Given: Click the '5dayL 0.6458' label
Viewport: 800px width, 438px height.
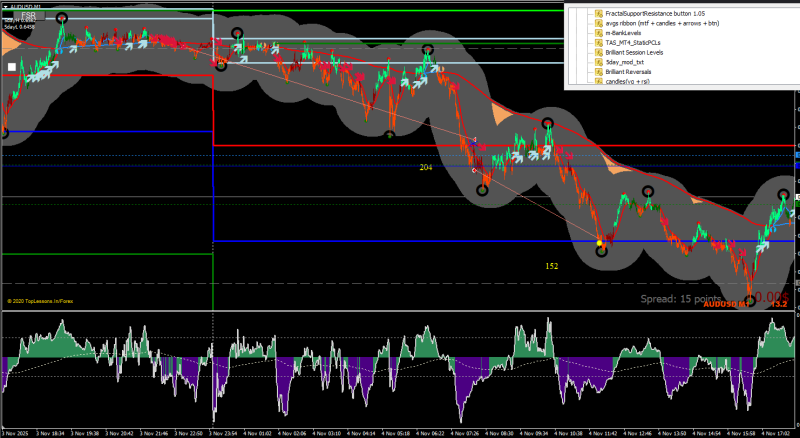Looking at the screenshot, I should pos(19,27).
